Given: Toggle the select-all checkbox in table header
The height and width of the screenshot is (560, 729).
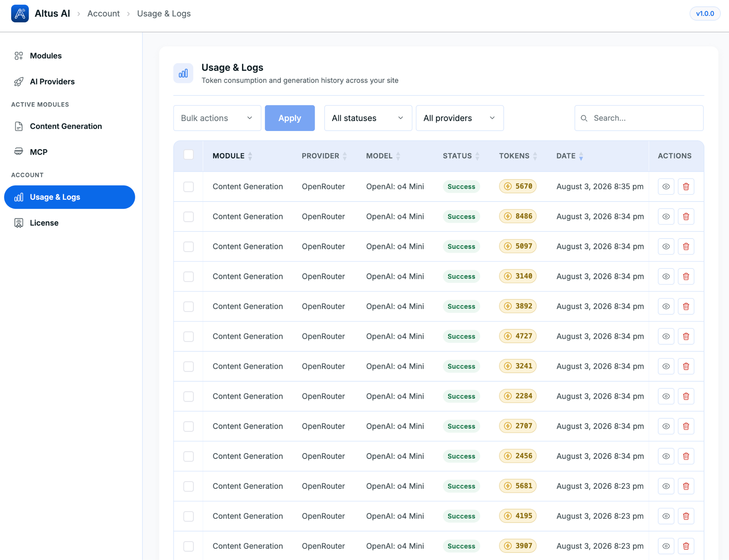Looking at the screenshot, I should point(188,155).
